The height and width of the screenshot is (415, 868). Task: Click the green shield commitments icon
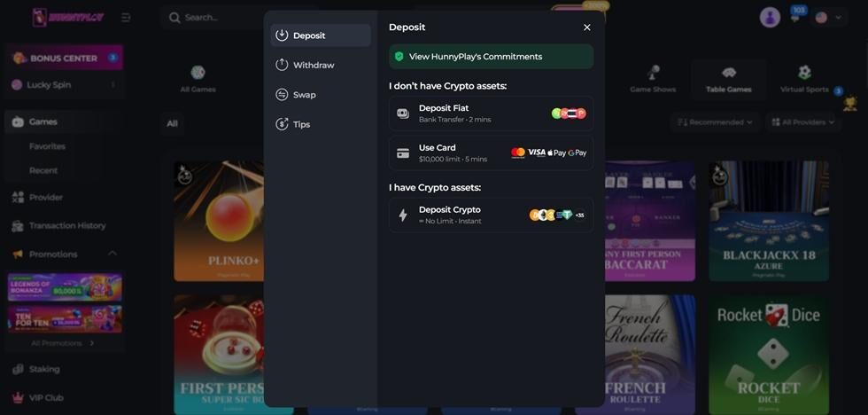pos(399,57)
